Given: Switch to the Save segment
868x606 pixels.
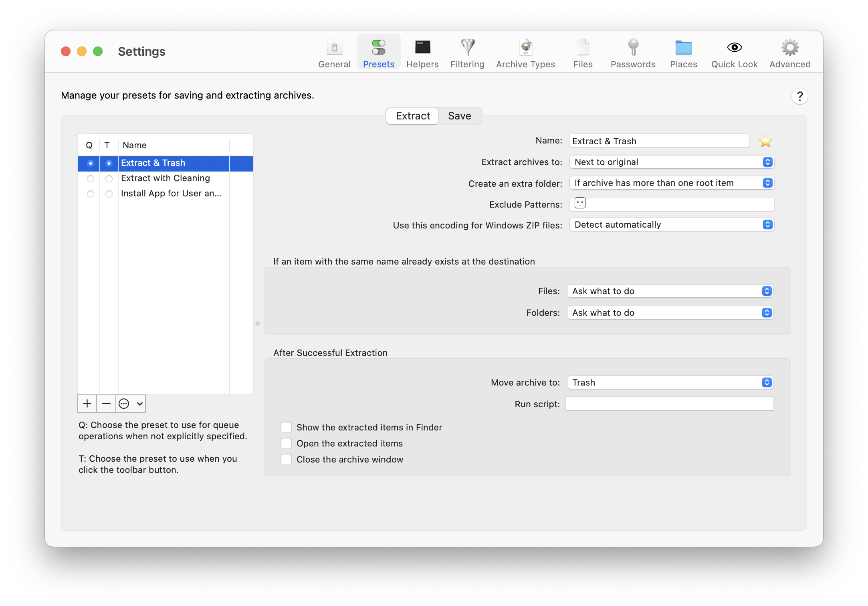Looking at the screenshot, I should [459, 116].
